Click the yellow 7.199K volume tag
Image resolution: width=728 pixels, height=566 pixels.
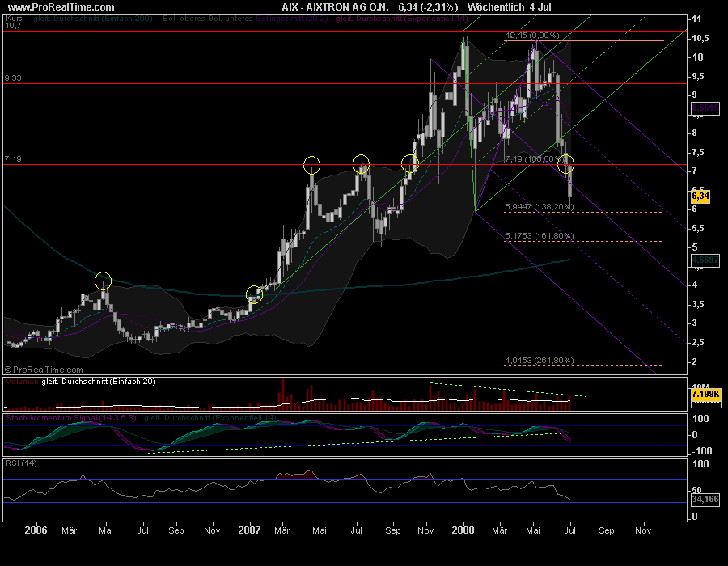pos(705,394)
